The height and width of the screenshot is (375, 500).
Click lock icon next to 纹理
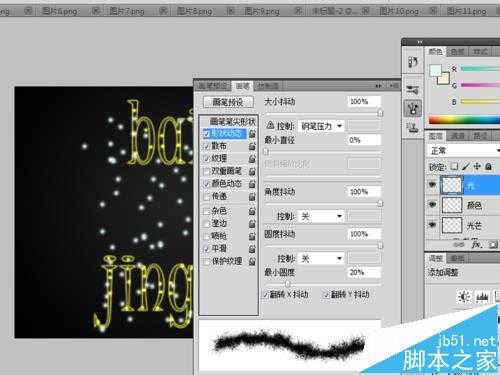point(252,159)
